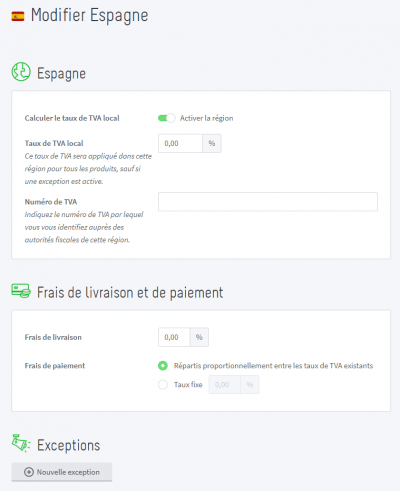This screenshot has width=400, height=491.
Task: Click the Frais de livraison percentage field
Action: (x=174, y=337)
